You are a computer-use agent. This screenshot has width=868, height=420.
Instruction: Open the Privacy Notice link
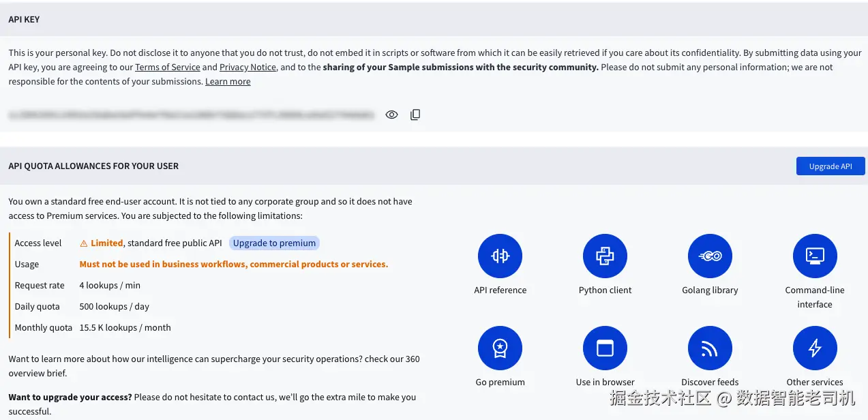[248, 67]
